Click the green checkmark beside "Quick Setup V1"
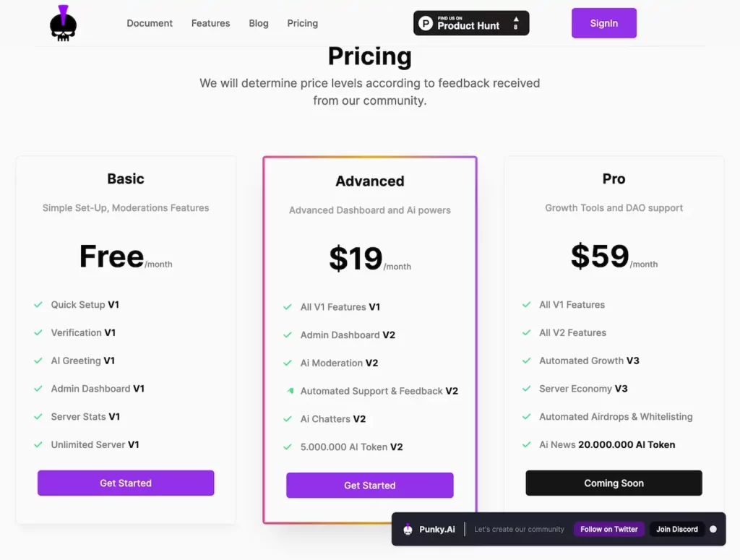This screenshot has width=740, height=560. coord(38,304)
